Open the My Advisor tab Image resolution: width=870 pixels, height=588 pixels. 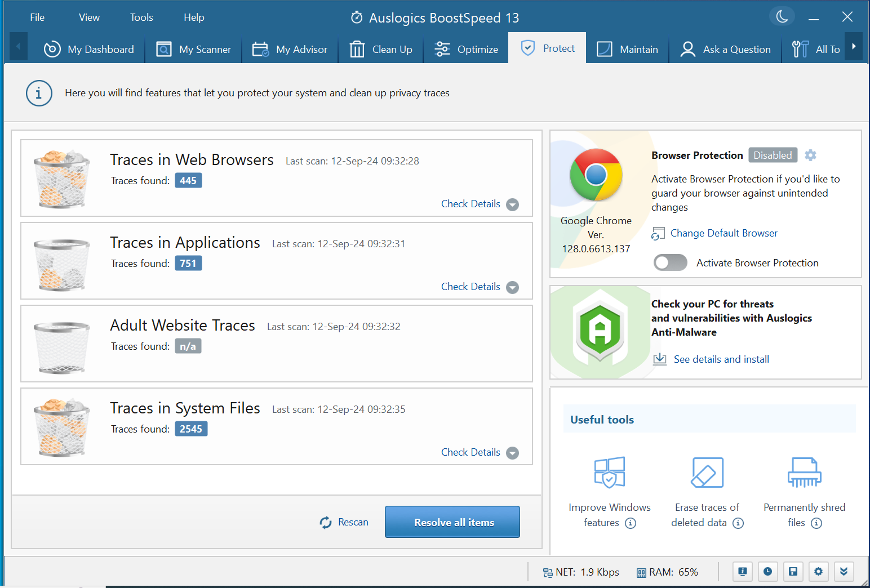(x=290, y=49)
